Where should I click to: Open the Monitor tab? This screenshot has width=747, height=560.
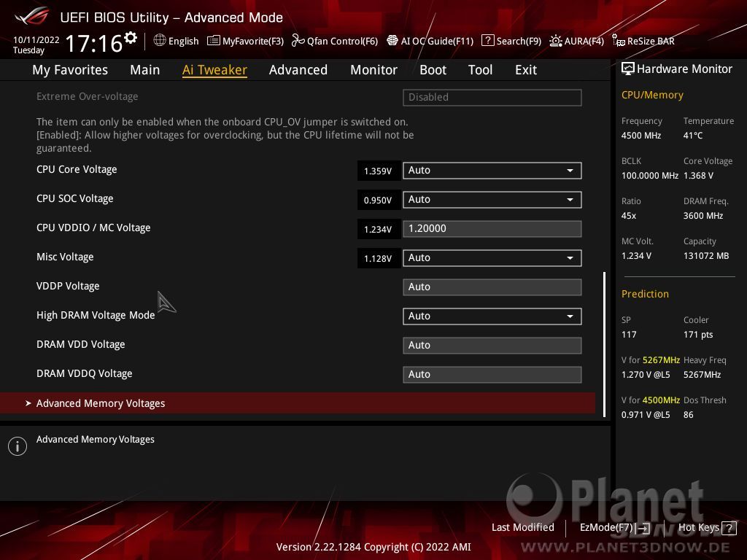click(x=374, y=70)
